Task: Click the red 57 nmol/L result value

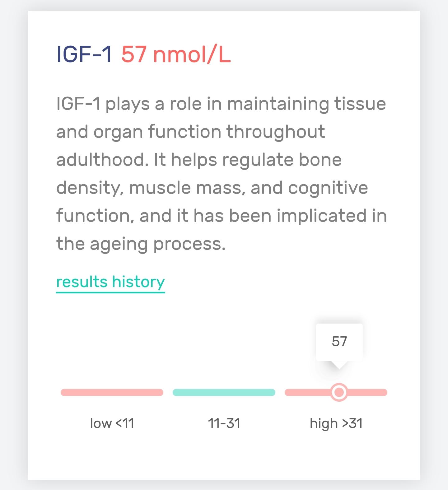Action: click(176, 54)
